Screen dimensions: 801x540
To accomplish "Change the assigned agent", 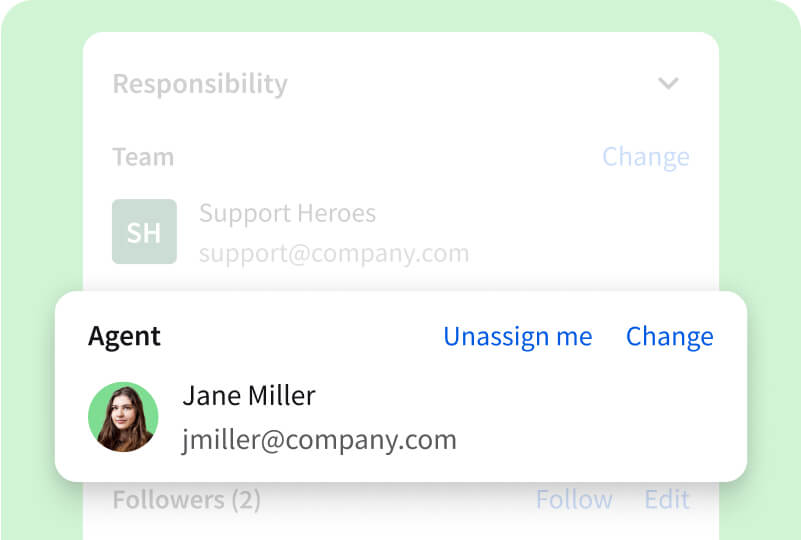I will tap(669, 337).
